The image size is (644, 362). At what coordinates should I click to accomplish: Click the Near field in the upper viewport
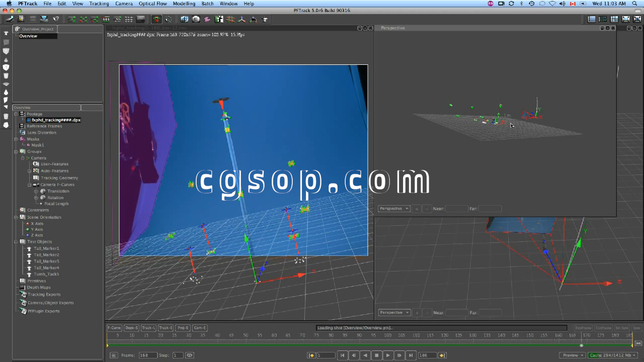click(456, 209)
